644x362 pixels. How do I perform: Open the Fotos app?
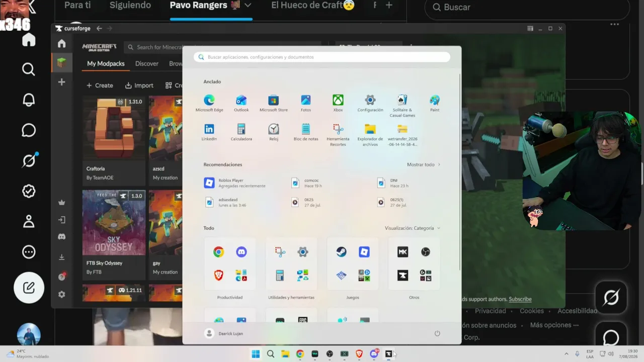pyautogui.click(x=305, y=103)
